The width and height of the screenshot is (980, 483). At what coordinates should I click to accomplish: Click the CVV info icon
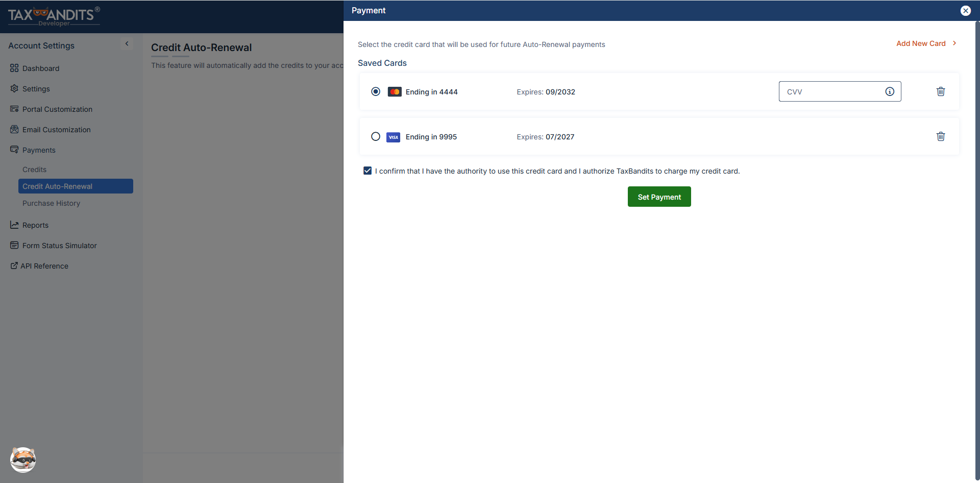click(890, 91)
